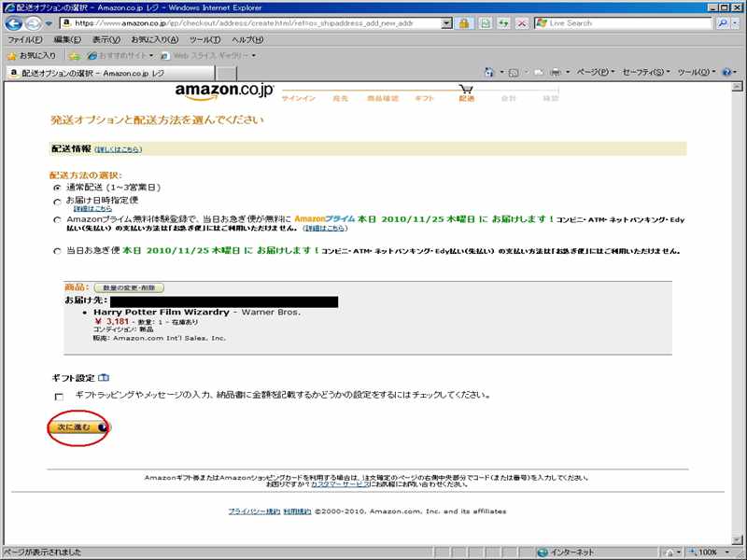The image size is (747, 560).
Task: Open the 表示(V) menu
Action: (x=106, y=40)
